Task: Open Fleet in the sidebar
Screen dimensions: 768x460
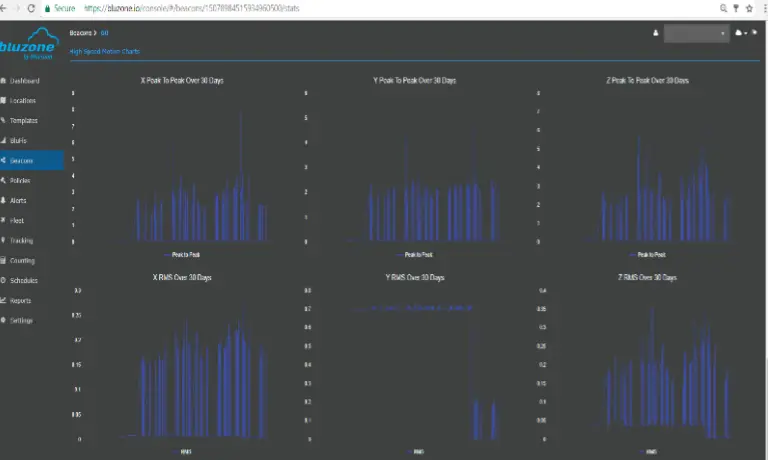Action: 17,221
